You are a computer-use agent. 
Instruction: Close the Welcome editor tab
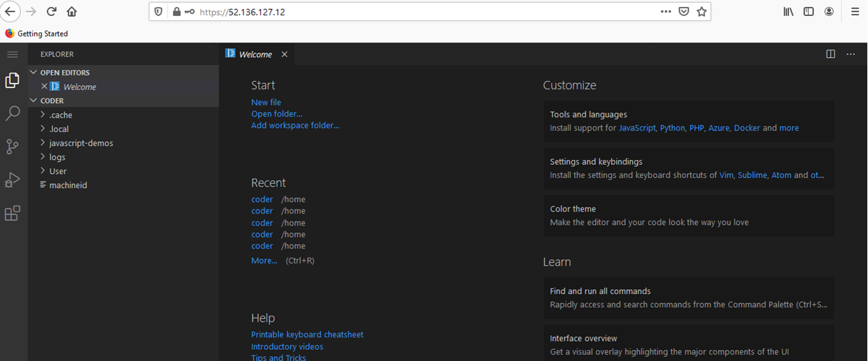tap(284, 54)
